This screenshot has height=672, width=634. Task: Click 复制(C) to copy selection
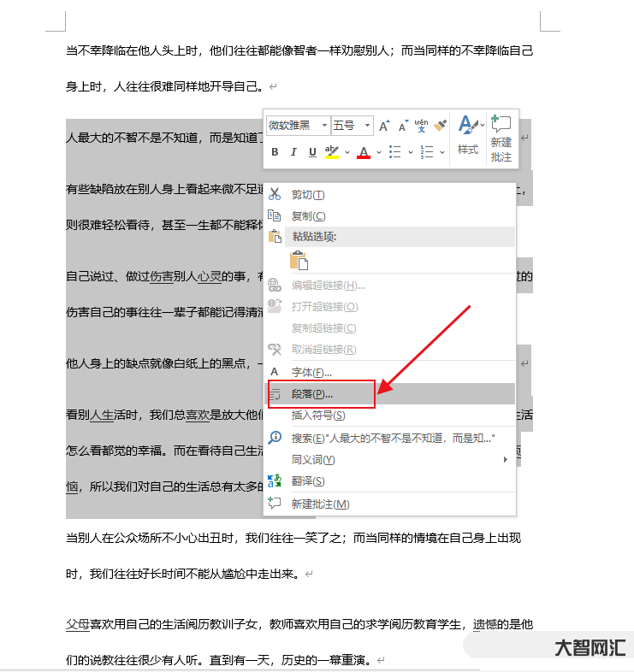[x=308, y=216]
